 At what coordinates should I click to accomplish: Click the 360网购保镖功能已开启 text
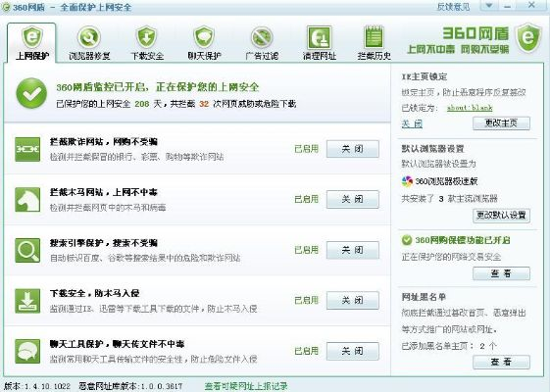463,240
